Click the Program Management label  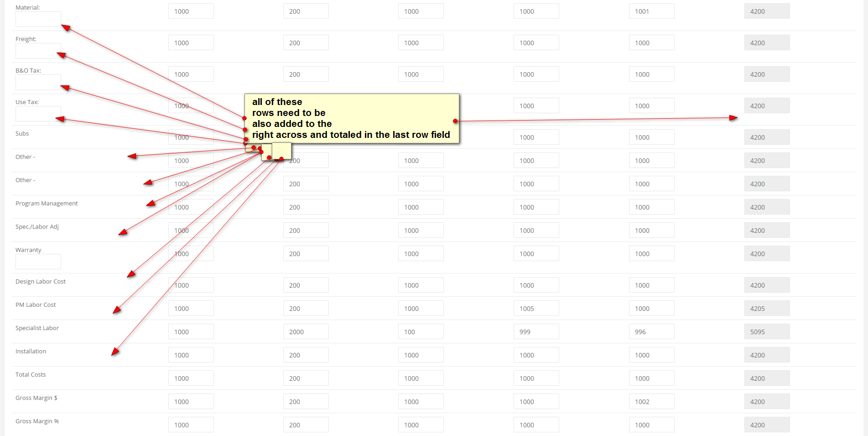pos(47,204)
